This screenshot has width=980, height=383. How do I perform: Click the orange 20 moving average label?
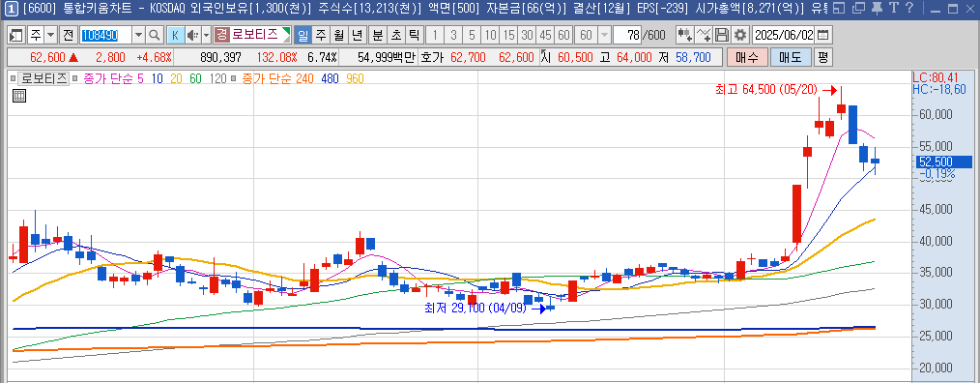click(175, 79)
